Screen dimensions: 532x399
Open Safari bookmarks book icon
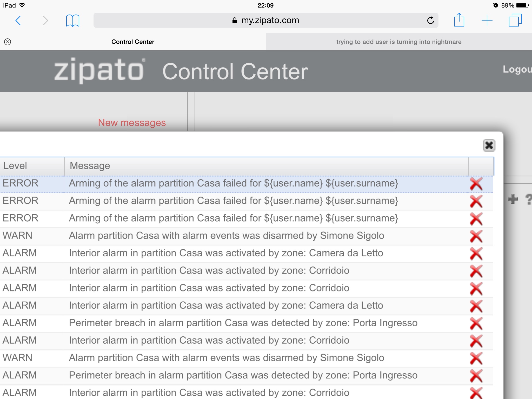coord(72,21)
